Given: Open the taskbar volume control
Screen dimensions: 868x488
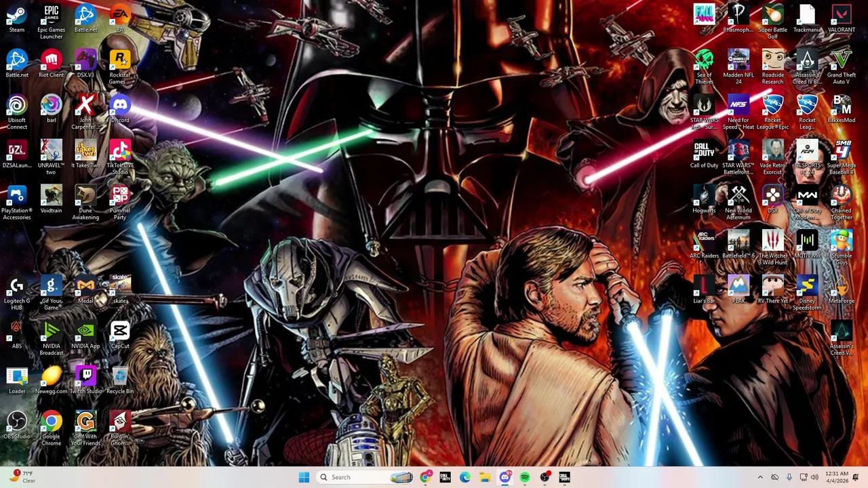Looking at the screenshot, I should click(814, 477).
